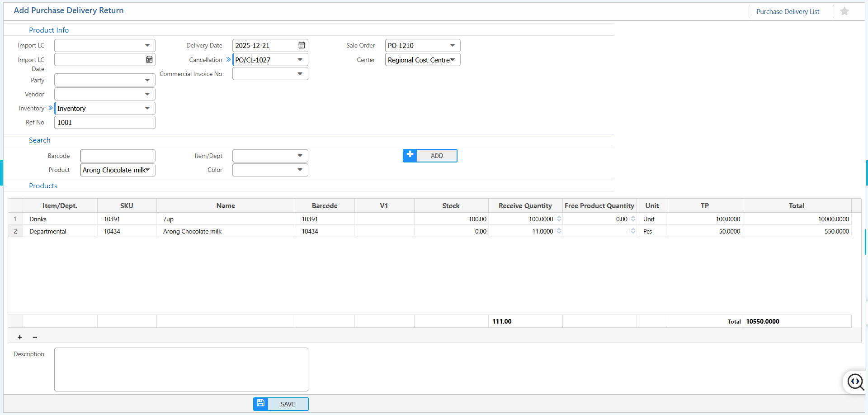
Task: Increase 7up Receive Quantity with the stepper
Action: click(559, 217)
